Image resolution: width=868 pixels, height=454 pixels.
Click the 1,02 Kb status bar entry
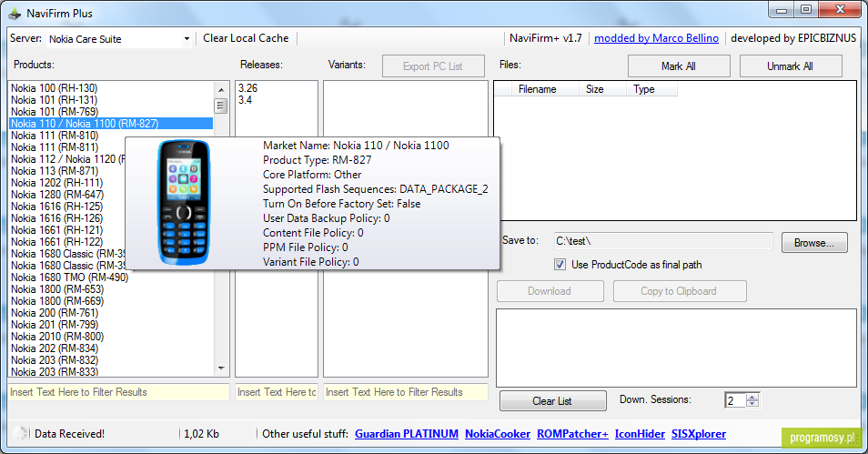pyautogui.click(x=201, y=434)
